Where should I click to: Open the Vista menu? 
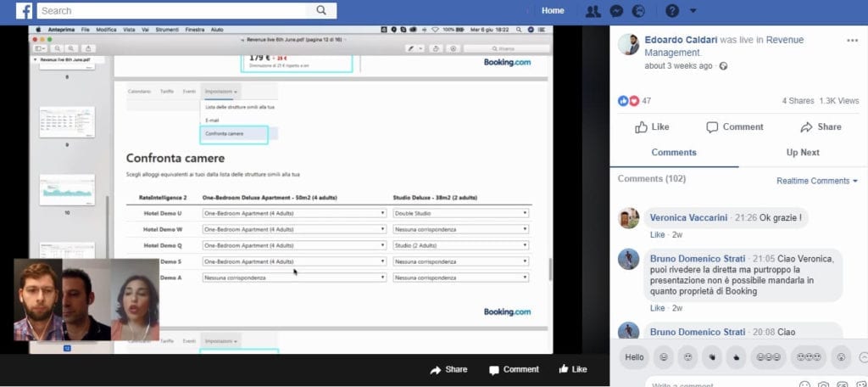[x=129, y=30]
